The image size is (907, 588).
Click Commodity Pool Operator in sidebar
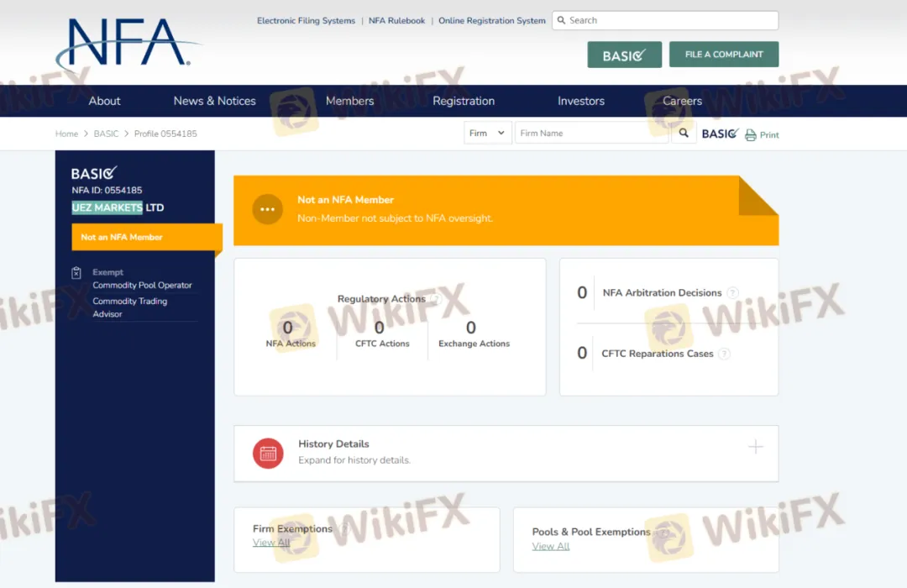pos(142,286)
